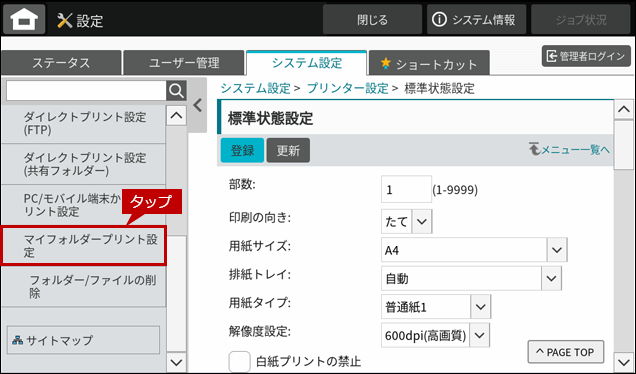Click the search magnifier icon
636x374 pixels.
[x=176, y=90]
